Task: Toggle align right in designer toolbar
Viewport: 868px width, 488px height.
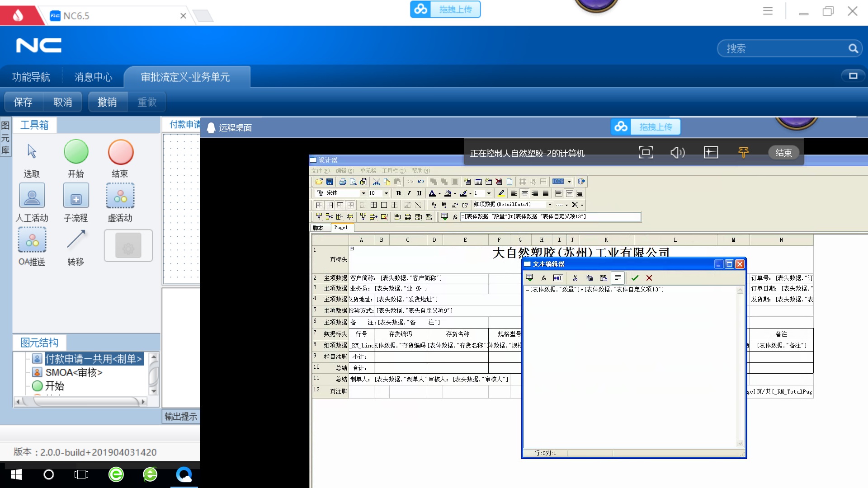Action: point(535,193)
